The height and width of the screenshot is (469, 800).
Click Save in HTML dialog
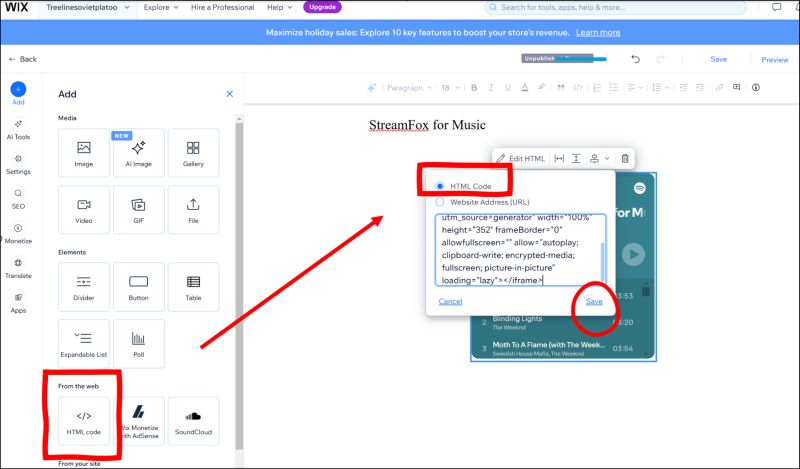click(x=594, y=301)
